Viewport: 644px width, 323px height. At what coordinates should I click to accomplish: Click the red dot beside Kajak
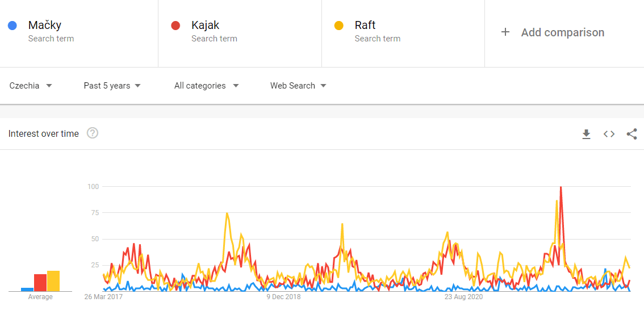(175, 26)
